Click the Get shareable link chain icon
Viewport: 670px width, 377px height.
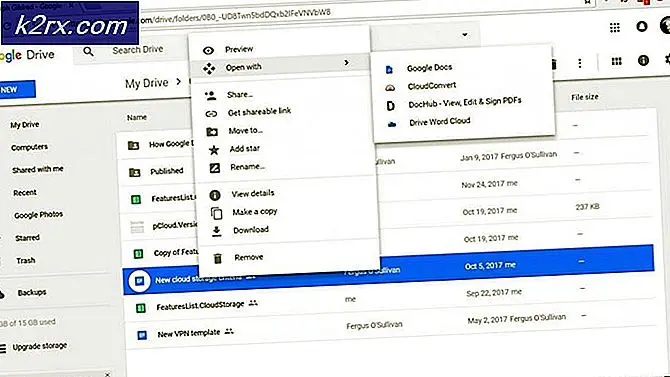coord(212,114)
